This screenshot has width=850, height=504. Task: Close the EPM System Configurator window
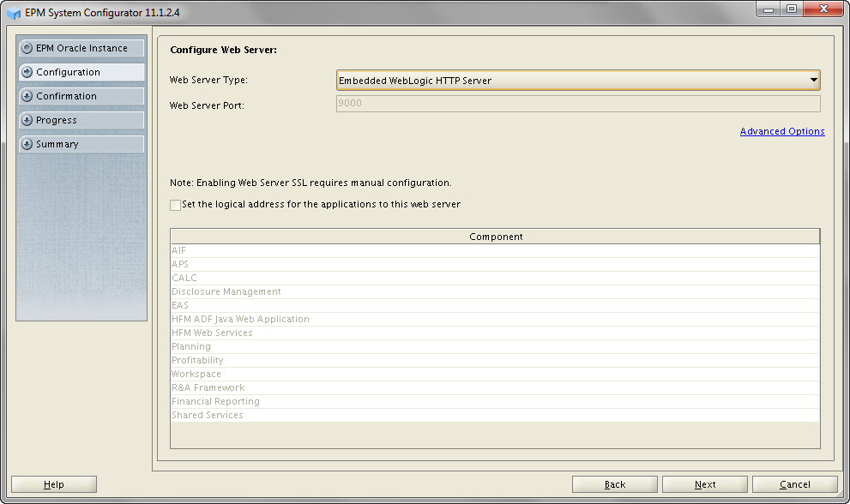click(823, 9)
